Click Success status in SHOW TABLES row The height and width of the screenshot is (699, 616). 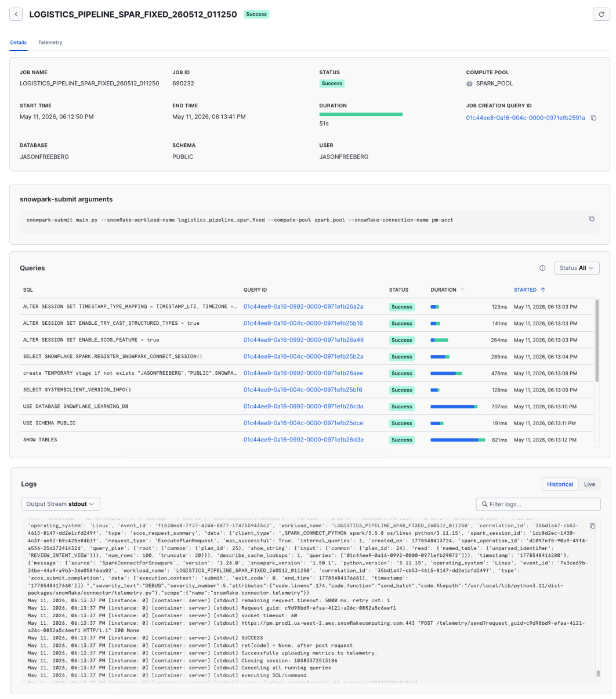[401, 440]
